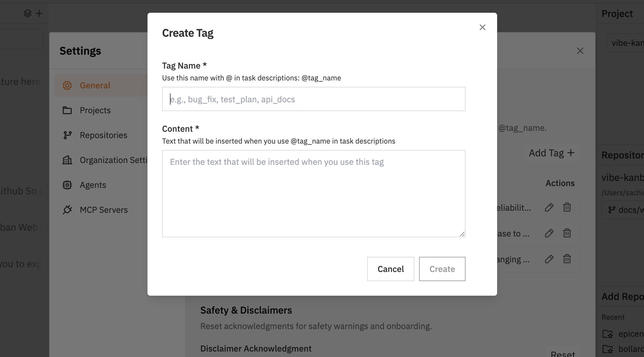Click the plus icon beside the layers icon
The height and width of the screenshot is (357, 644).
[x=39, y=13]
